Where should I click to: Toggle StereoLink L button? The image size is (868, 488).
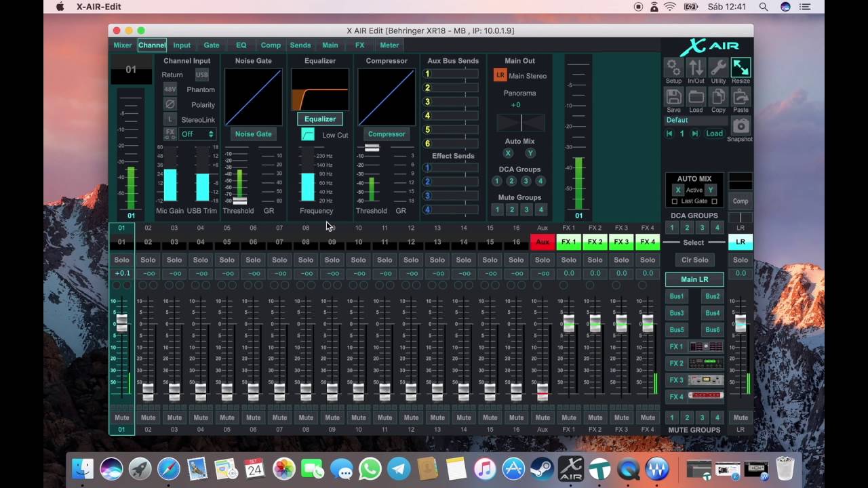(170, 119)
